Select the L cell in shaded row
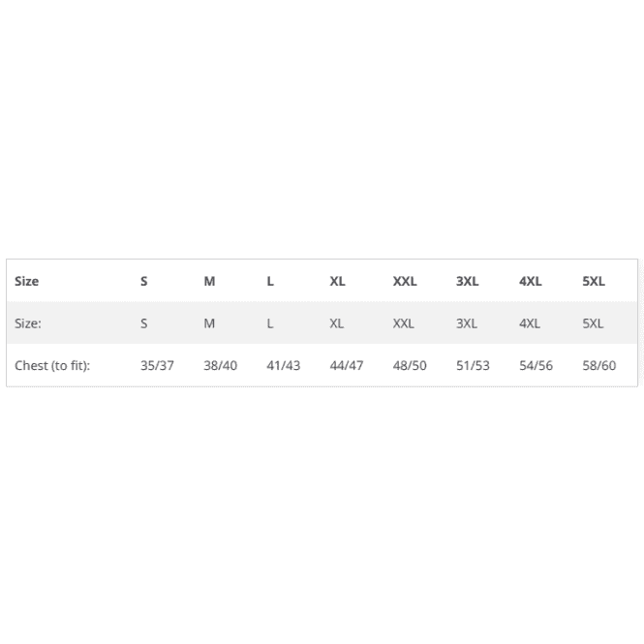The width and height of the screenshot is (644, 644). 270,323
